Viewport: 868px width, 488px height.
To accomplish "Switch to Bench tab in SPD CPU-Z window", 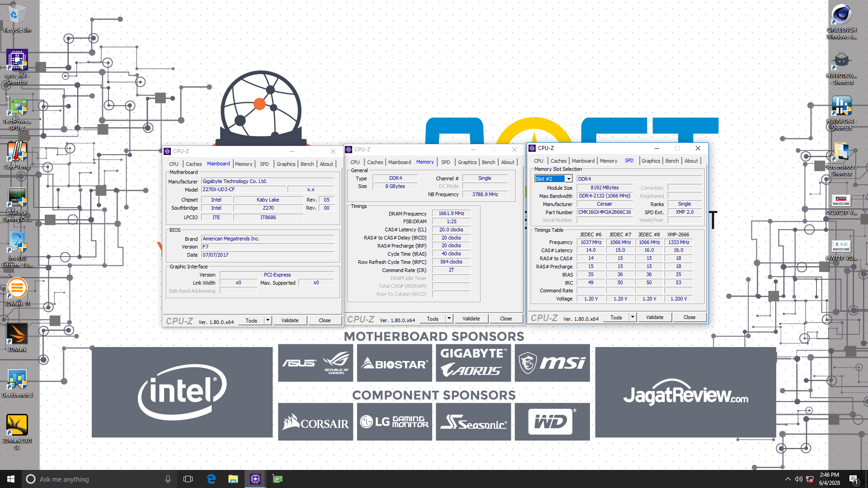I will (x=672, y=161).
